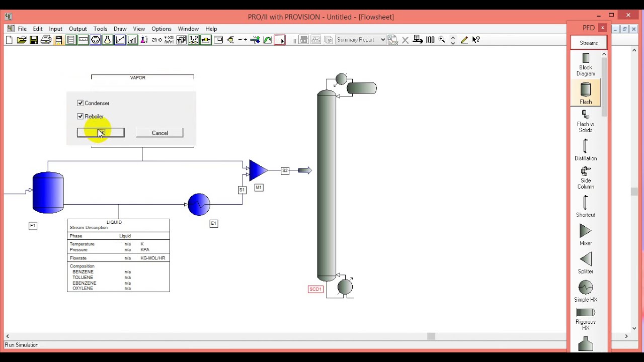Click the S2 stream label
The image size is (644, 362).
coord(285,171)
